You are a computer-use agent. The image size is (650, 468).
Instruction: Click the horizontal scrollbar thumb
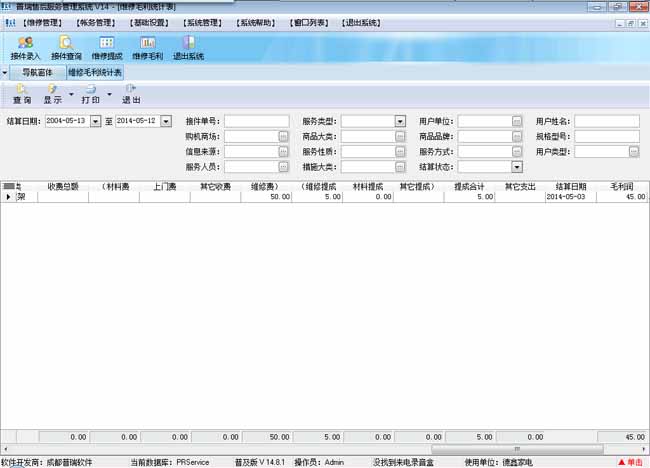pos(517,449)
